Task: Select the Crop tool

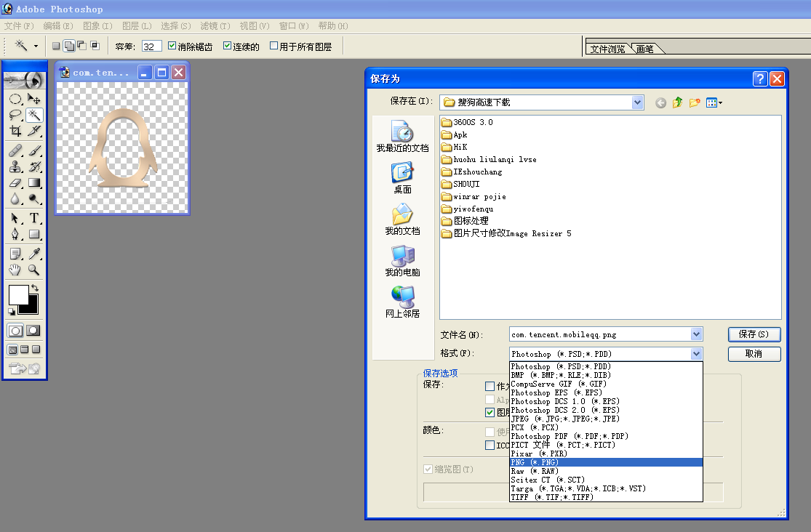Action: [x=15, y=131]
